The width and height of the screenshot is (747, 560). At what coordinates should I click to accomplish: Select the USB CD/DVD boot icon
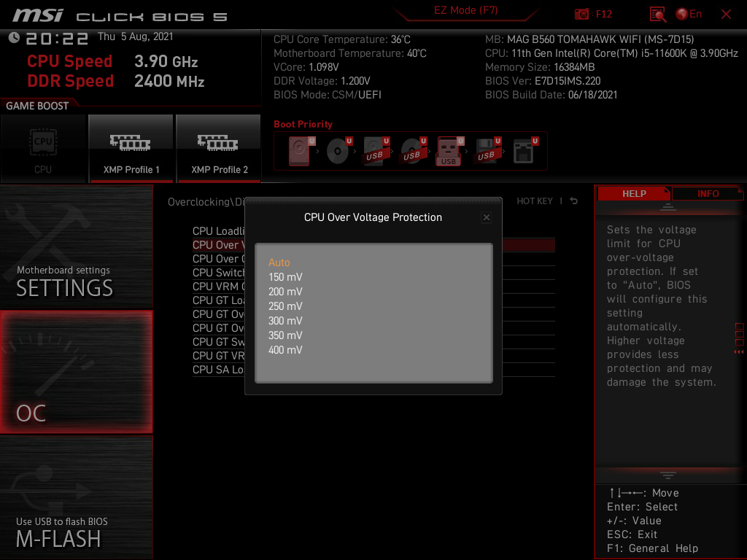pyautogui.click(x=414, y=151)
